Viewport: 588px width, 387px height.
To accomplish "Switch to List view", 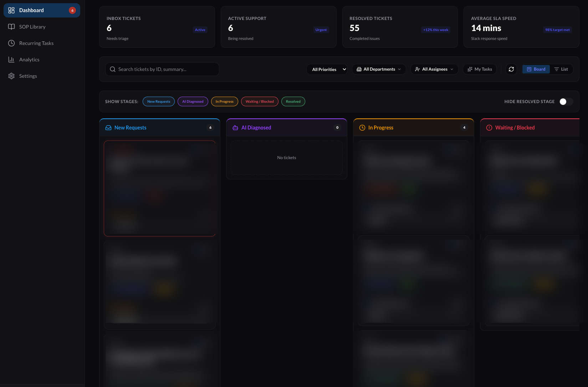I will [x=561, y=69].
